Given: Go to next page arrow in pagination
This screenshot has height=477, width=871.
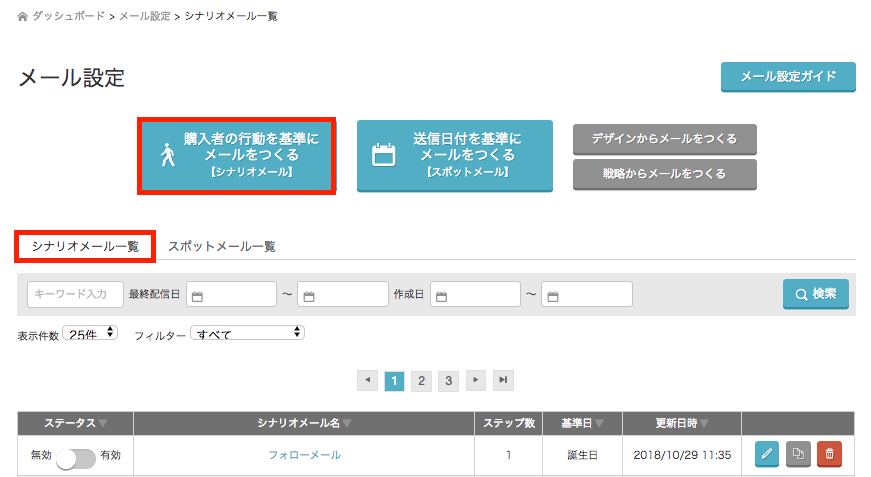Looking at the screenshot, I should [x=476, y=381].
